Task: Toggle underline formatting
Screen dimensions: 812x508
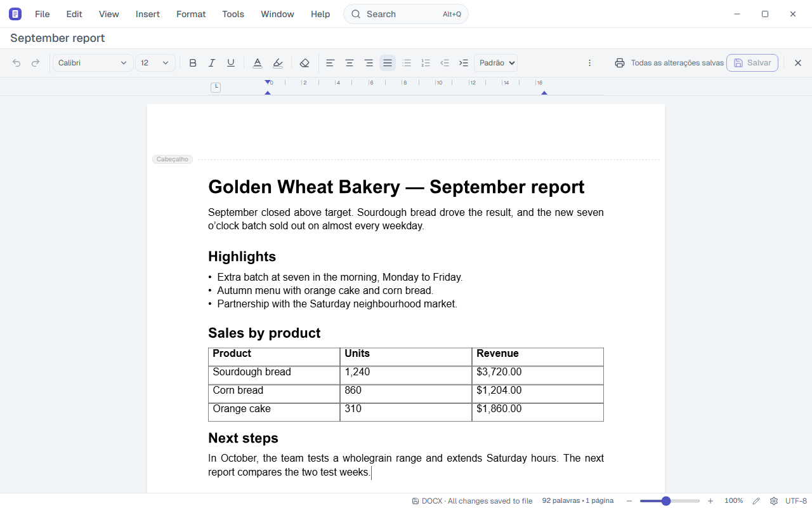Action: coord(231,63)
